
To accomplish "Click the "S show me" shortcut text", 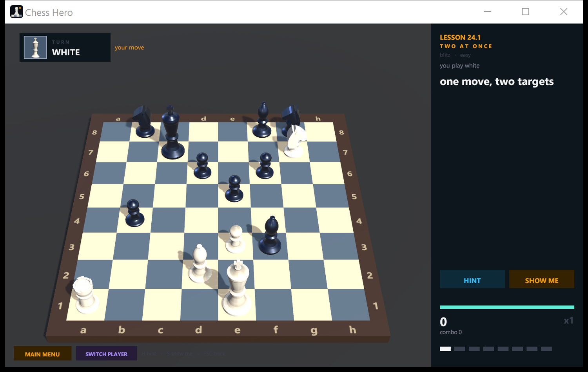I will point(180,354).
